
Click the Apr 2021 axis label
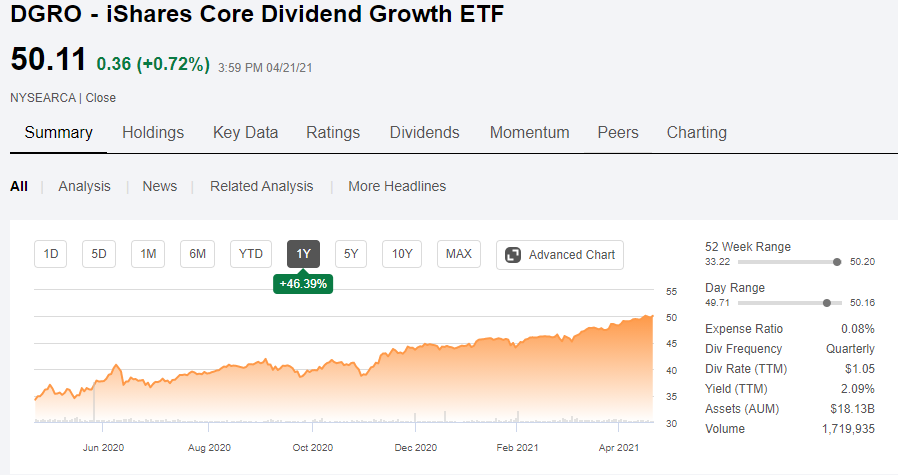(619, 447)
